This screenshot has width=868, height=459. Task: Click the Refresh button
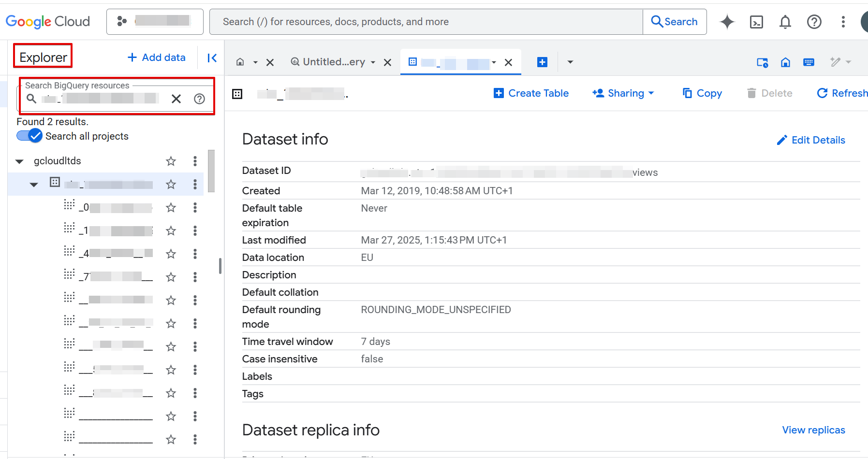[842, 93]
